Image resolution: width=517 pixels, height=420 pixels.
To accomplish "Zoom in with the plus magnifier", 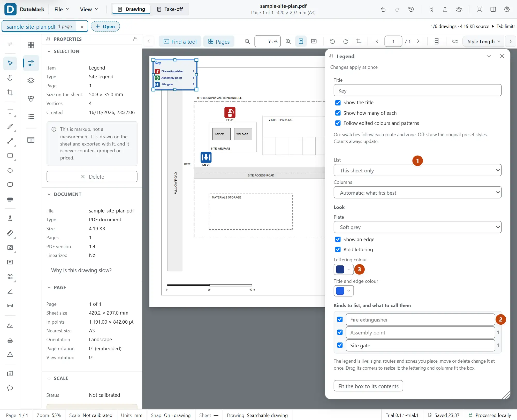I will (288, 41).
